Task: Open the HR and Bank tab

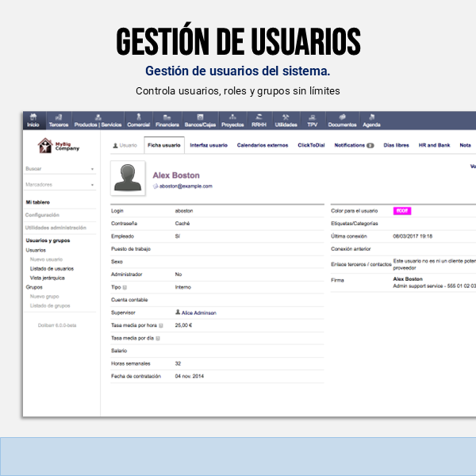Action: 434,145
